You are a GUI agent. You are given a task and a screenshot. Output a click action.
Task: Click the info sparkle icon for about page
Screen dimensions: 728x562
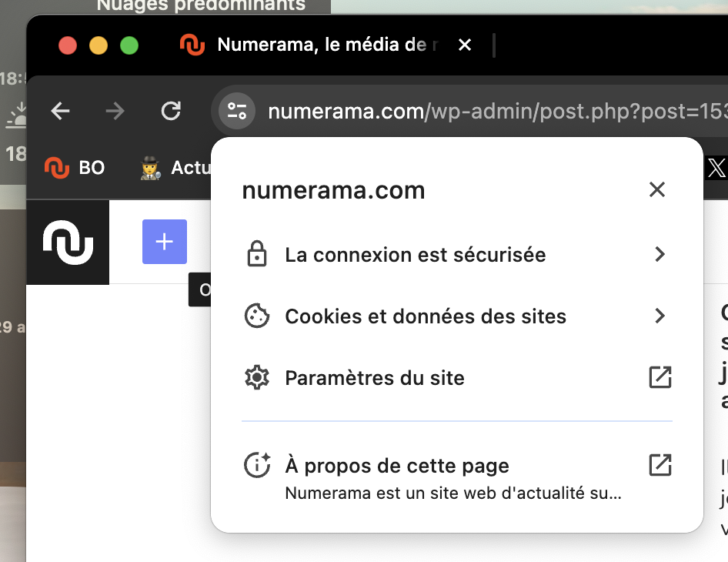point(257,464)
